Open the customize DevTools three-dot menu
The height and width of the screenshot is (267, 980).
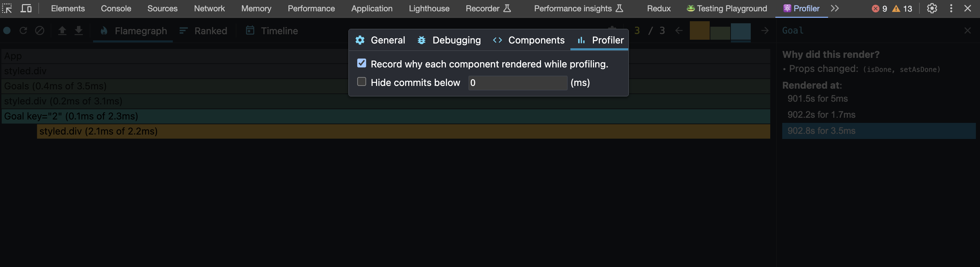pyautogui.click(x=952, y=8)
